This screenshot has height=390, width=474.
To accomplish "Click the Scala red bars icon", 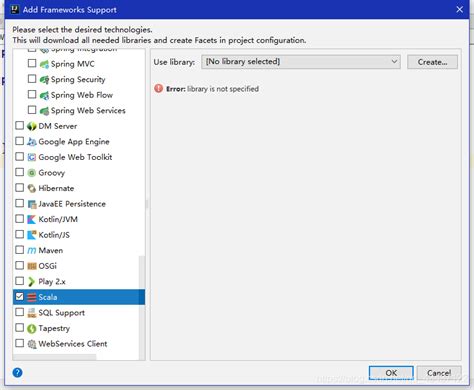I will tap(32, 297).
